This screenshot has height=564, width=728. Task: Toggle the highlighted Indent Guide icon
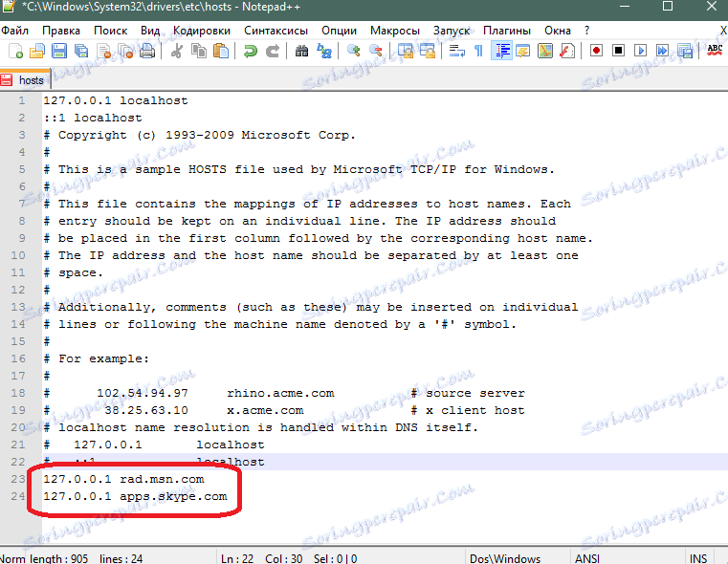point(501,51)
